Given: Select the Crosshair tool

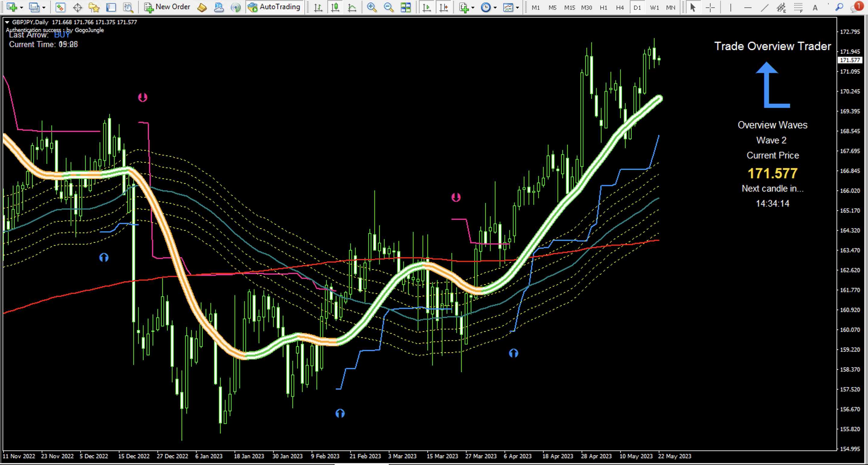Looking at the screenshot, I should pos(710,7).
